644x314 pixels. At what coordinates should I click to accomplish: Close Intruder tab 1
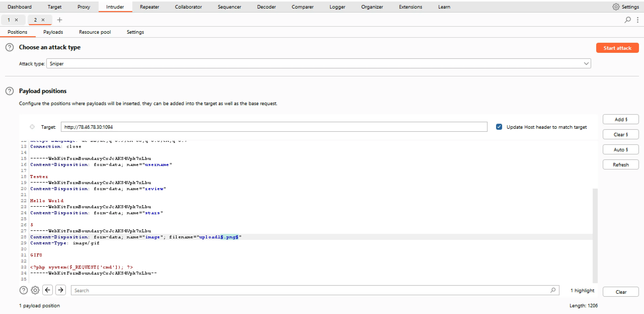[16, 20]
